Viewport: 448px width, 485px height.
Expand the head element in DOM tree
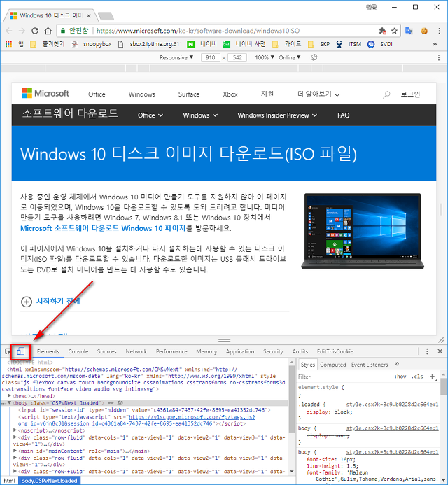point(10,396)
